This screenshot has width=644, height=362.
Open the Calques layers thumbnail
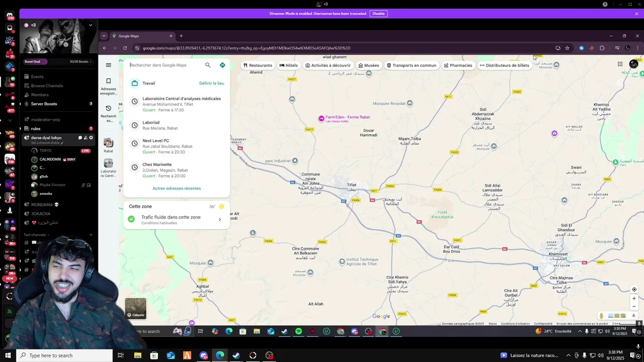click(135, 308)
